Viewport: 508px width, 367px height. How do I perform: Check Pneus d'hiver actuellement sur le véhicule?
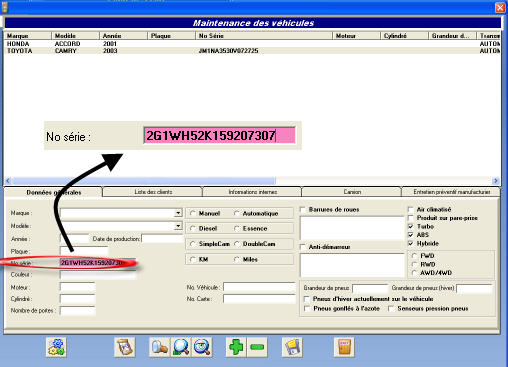coord(307,299)
